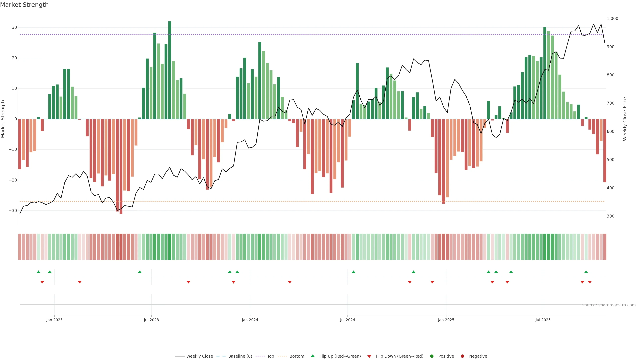Click the green Positive circle legend icon
The height and width of the screenshot is (362, 644).
coord(432,356)
